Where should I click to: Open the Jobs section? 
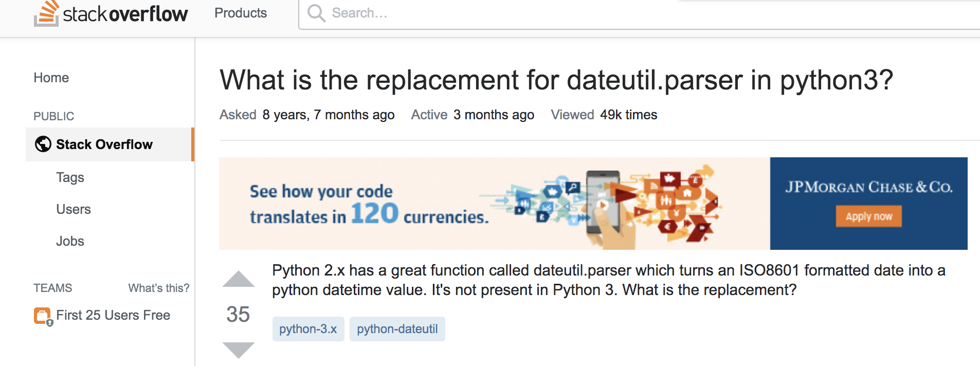tap(69, 241)
